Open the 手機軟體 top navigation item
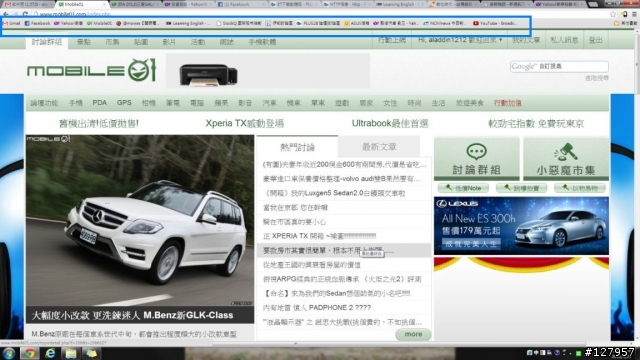This screenshot has width=640, height=360. pyautogui.click(x=262, y=42)
